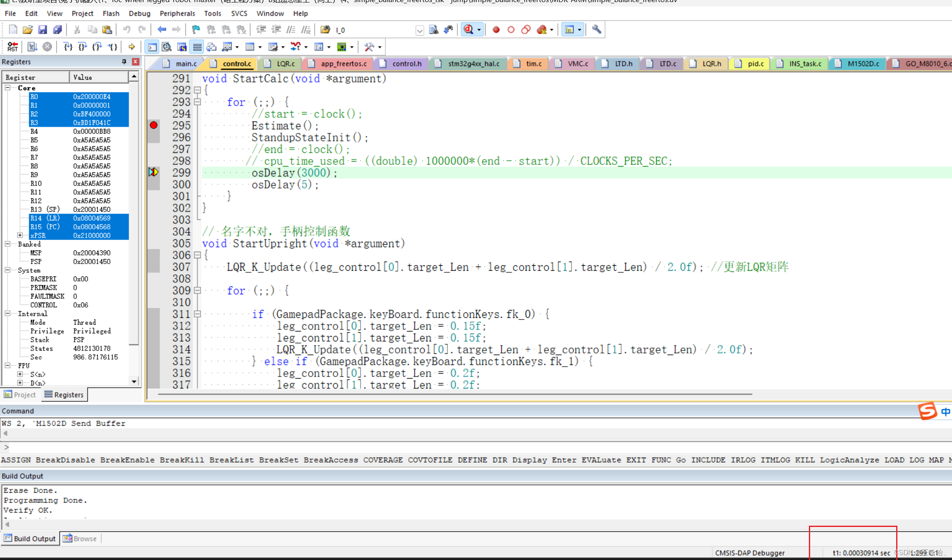The height and width of the screenshot is (560, 952).
Task: Open the Debug menu
Action: [139, 13]
